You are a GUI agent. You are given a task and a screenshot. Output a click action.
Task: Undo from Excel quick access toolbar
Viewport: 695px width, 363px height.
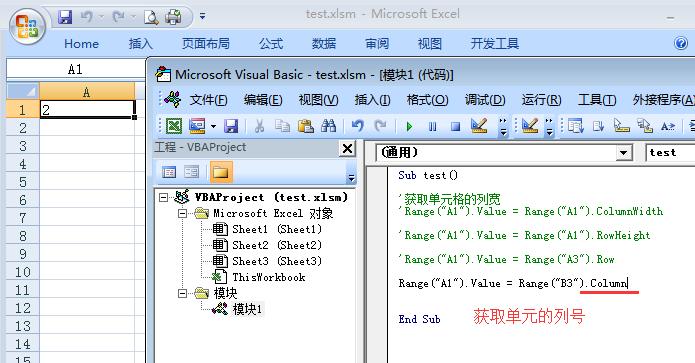tap(87, 17)
